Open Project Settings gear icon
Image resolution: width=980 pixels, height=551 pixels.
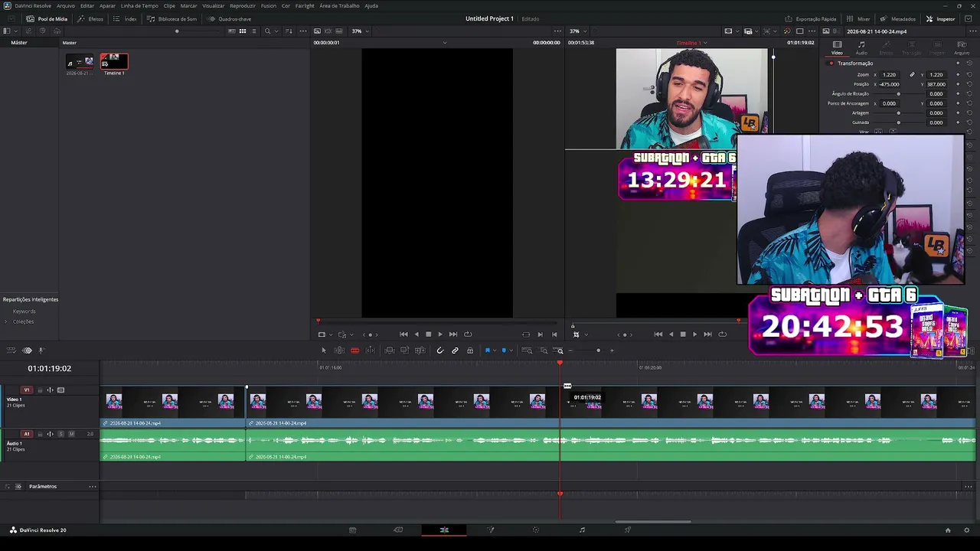coord(967,530)
